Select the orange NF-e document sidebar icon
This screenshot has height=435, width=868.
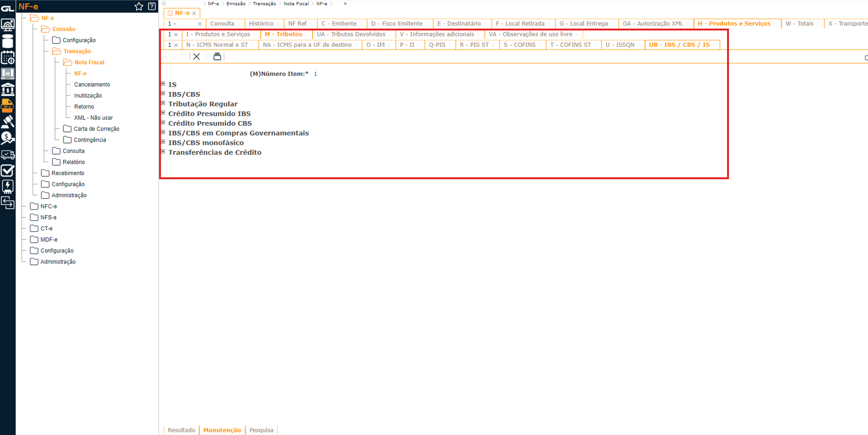point(7,106)
